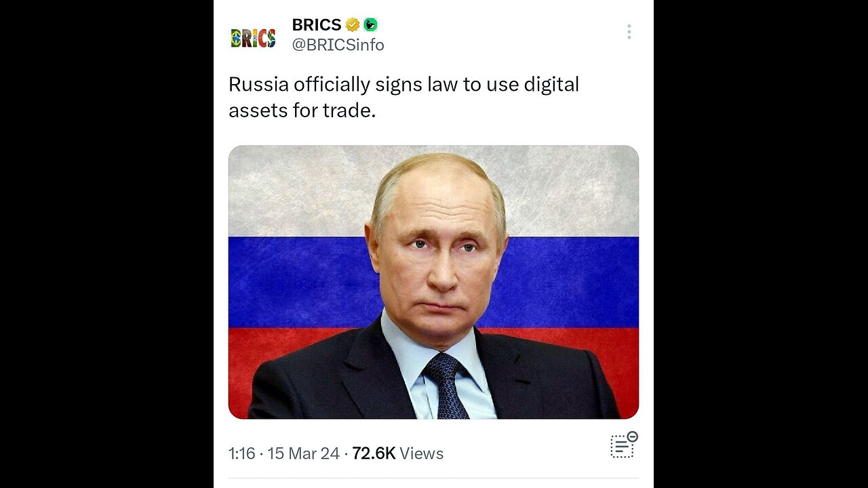Click the divider line below the timestamp
This screenshot has height=488, width=868.
(433, 479)
